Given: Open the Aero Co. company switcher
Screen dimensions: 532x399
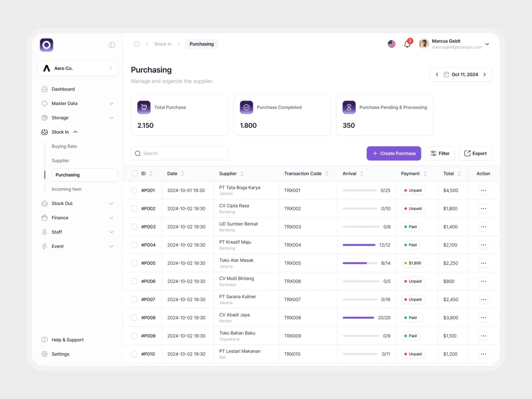Looking at the screenshot, I should pos(78,68).
